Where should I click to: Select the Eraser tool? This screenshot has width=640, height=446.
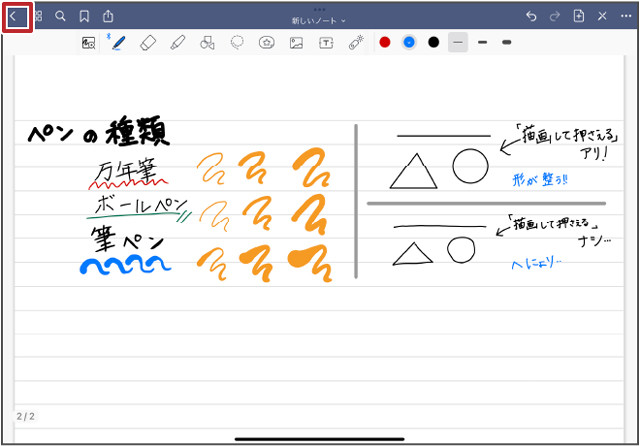pos(148,43)
